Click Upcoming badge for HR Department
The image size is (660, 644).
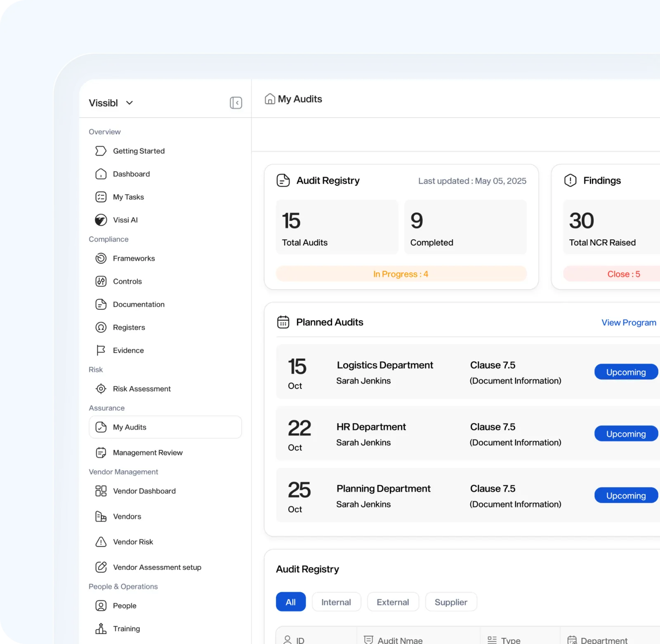(626, 434)
